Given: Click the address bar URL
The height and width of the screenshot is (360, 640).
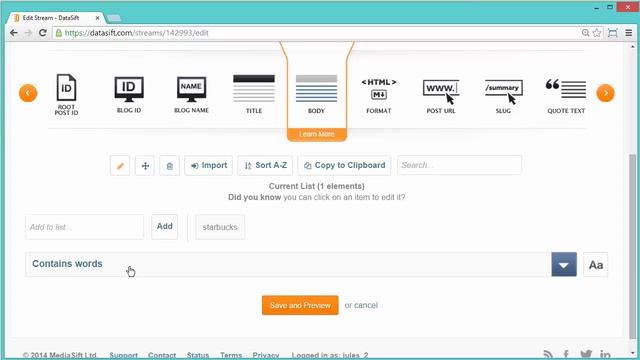Looking at the screenshot, I should tap(137, 33).
